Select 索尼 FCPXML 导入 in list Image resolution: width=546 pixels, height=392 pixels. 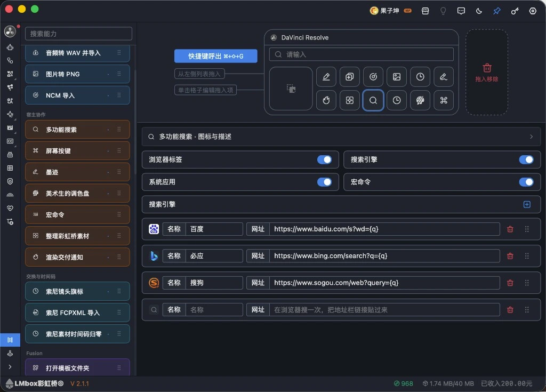pyautogui.click(x=77, y=313)
